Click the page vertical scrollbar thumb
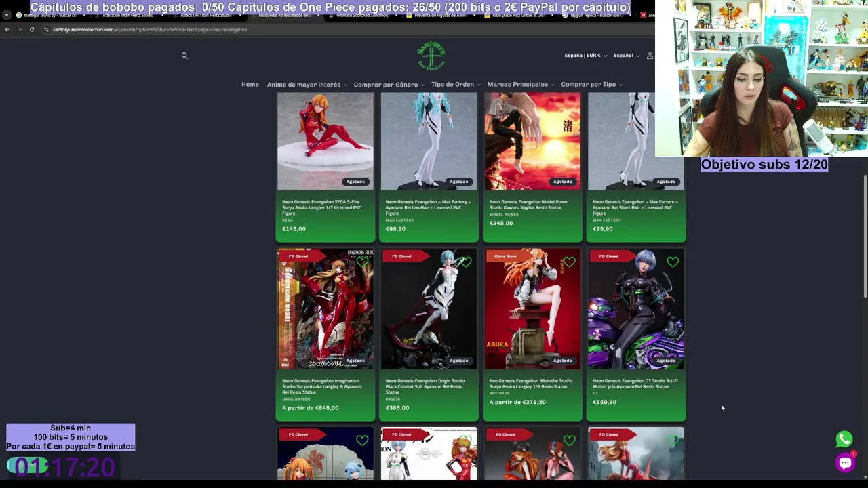This screenshot has height=488, width=868. pyautogui.click(x=865, y=236)
